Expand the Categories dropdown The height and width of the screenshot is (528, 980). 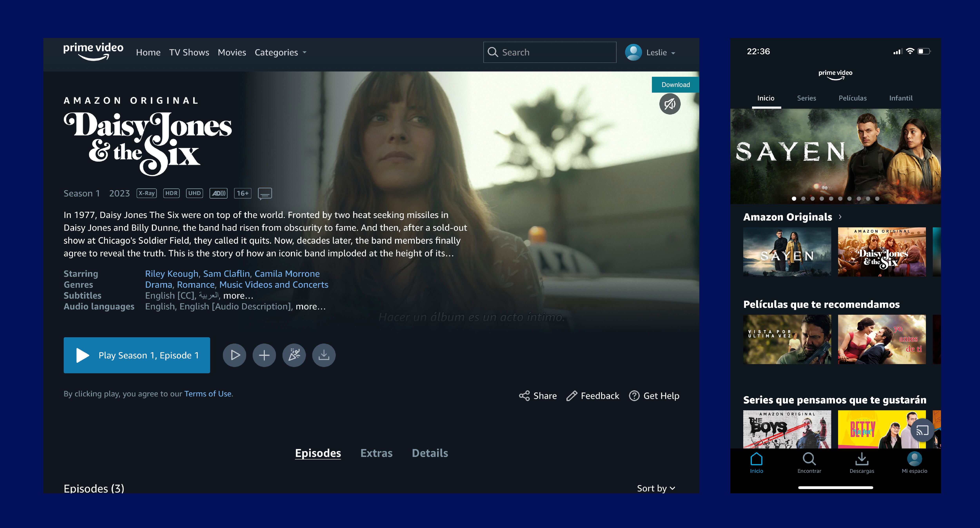[x=280, y=52]
